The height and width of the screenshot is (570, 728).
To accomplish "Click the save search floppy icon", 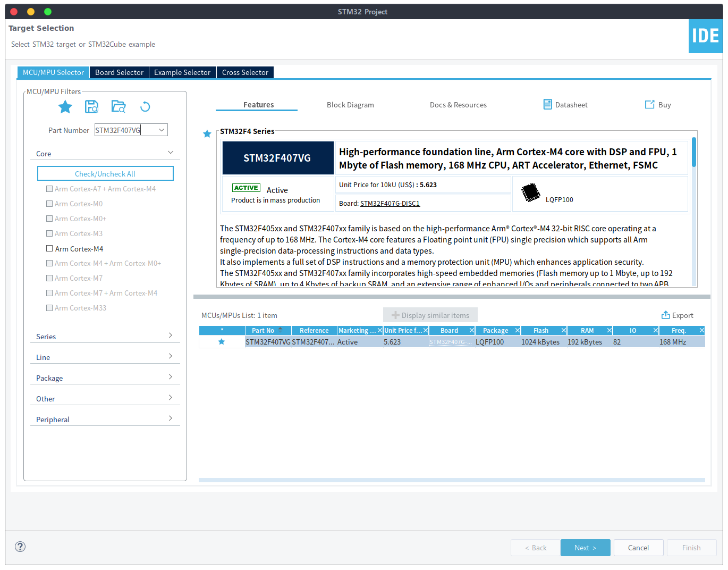I will click(x=92, y=107).
